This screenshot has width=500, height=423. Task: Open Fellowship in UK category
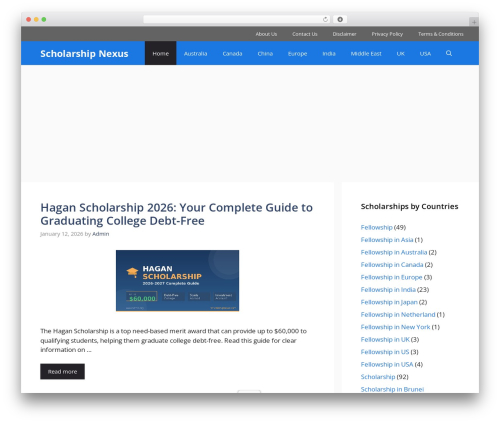(385, 339)
